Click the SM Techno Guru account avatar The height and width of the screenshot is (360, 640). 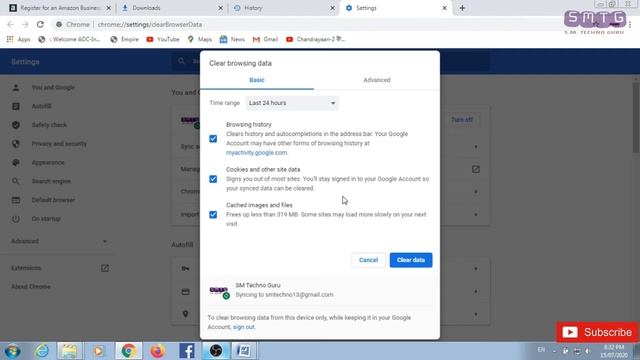[220, 291]
